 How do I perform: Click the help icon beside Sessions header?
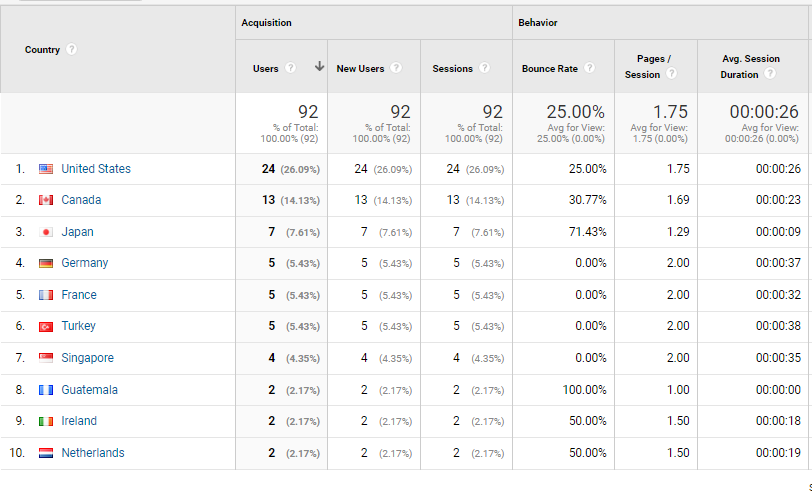484,68
